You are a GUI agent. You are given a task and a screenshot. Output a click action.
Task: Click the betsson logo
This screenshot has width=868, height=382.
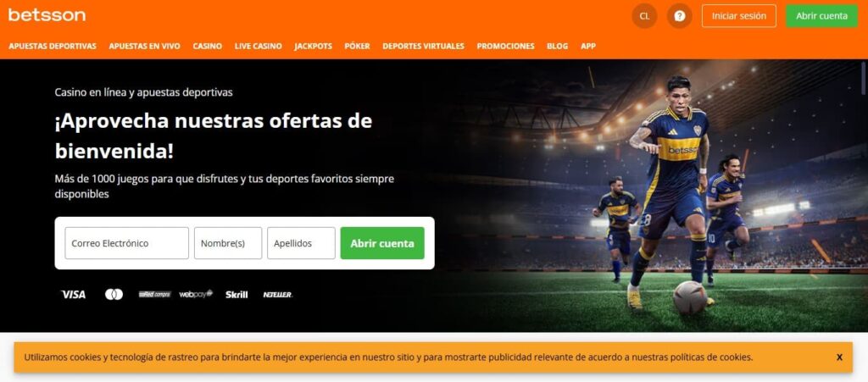[x=47, y=15]
